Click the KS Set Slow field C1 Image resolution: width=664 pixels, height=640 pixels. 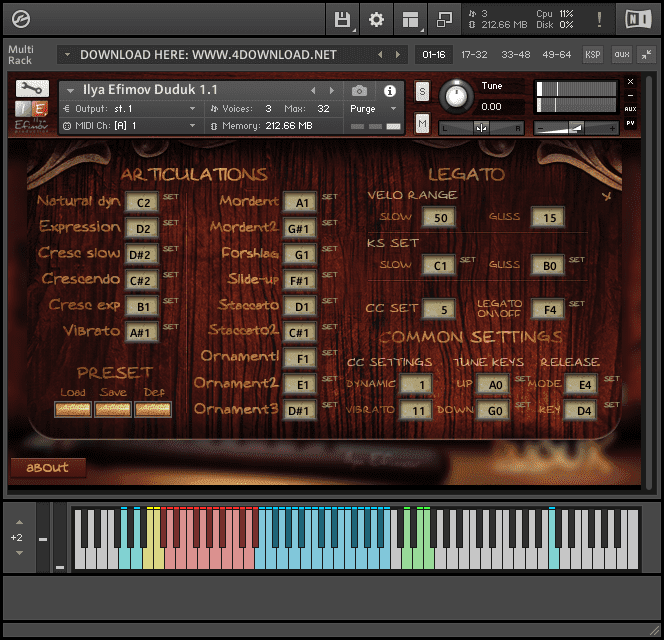(x=440, y=266)
